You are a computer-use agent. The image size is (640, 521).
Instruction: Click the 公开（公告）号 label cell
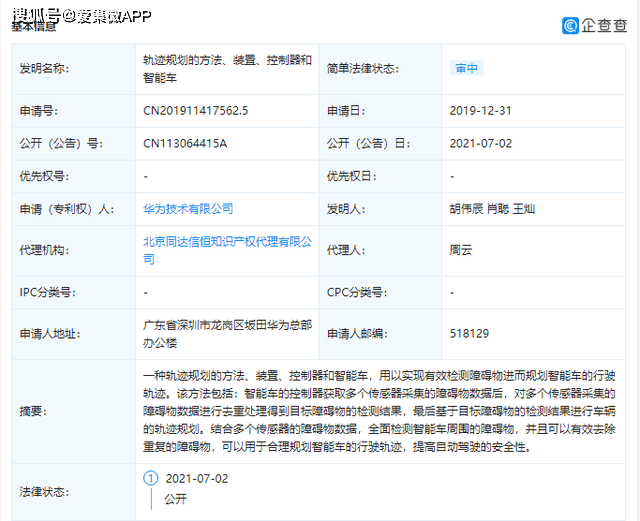pos(73,143)
